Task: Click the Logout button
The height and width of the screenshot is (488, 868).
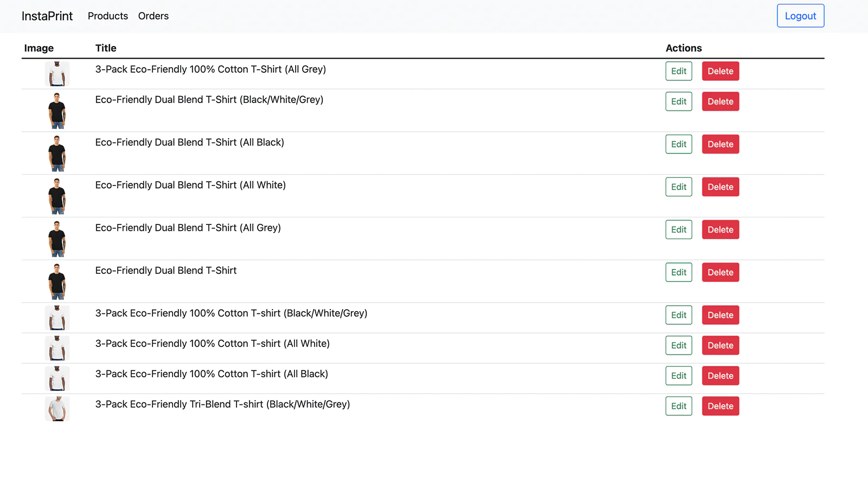Action: pyautogui.click(x=801, y=16)
